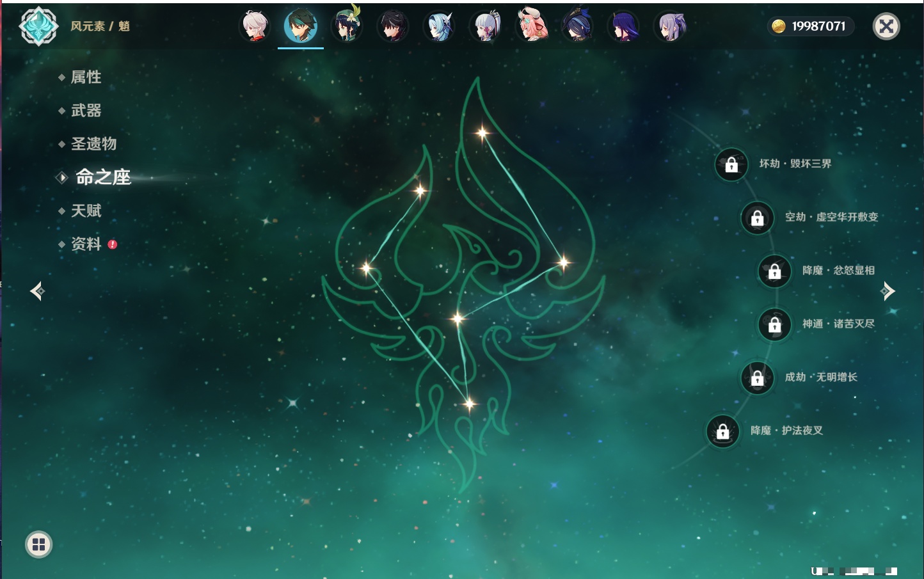Select the 命之座 constellation menu
The image size is (924, 579).
click(x=102, y=177)
